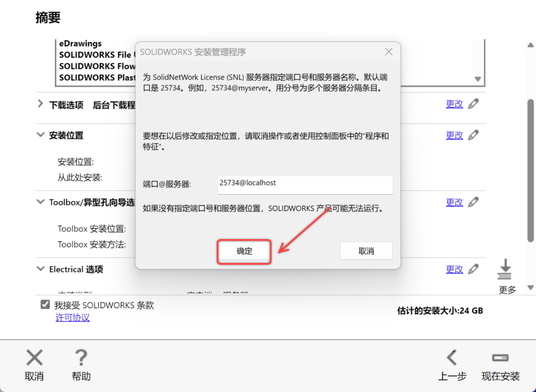Collapse the Electrical 选项 section

point(40,269)
